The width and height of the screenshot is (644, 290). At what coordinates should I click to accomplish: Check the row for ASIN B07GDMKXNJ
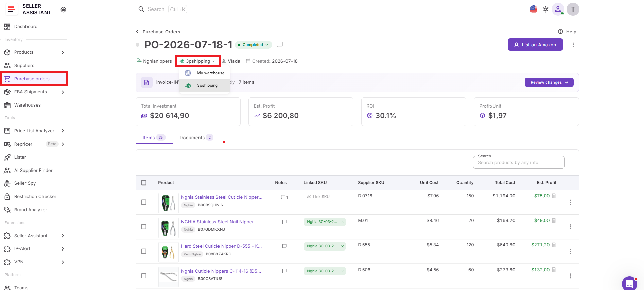[x=144, y=227]
